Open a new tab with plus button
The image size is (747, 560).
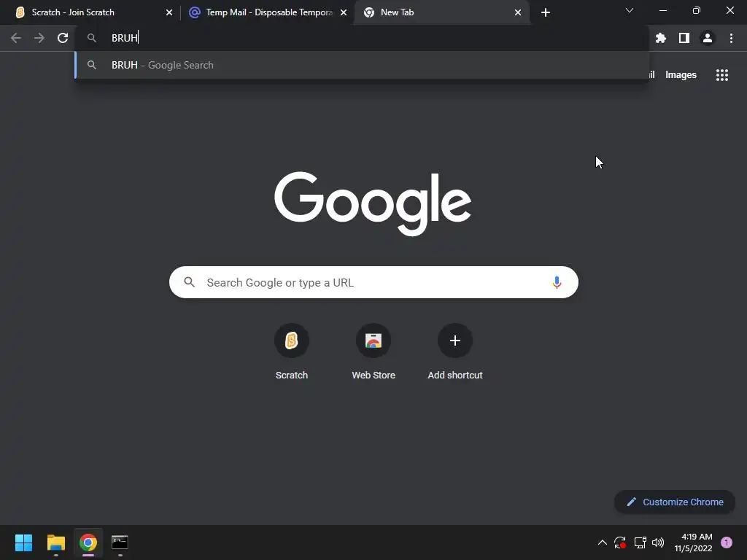tap(546, 12)
